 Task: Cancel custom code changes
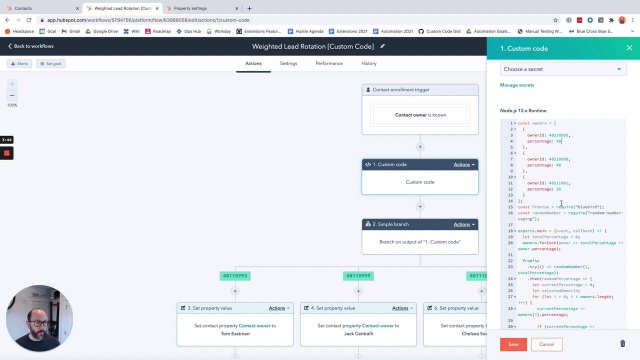click(x=547, y=344)
